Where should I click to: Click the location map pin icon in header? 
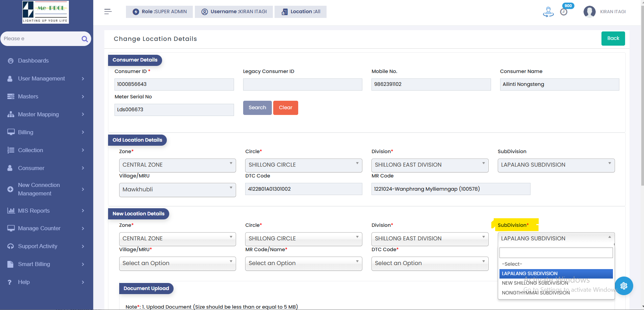(x=548, y=12)
